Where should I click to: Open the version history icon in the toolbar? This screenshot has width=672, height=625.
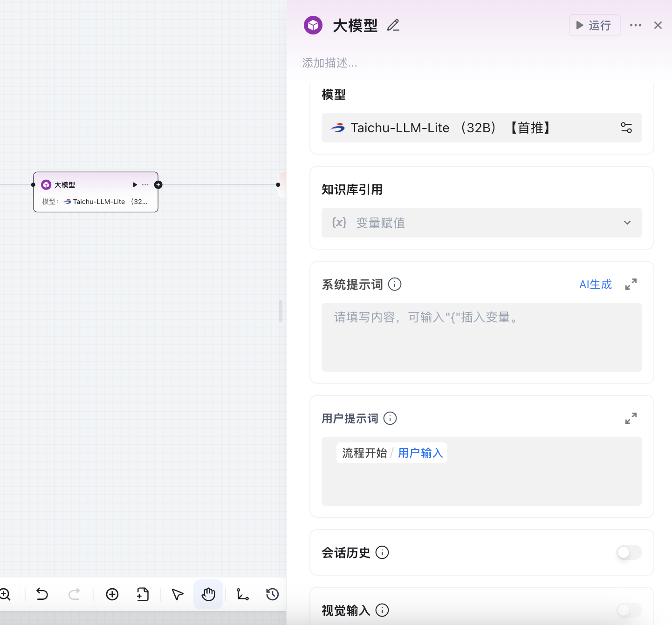coord(272,594)
